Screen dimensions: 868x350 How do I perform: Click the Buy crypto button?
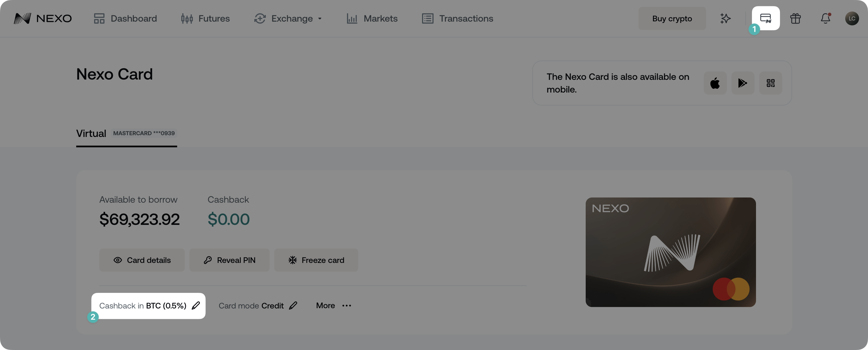(671, 18)
